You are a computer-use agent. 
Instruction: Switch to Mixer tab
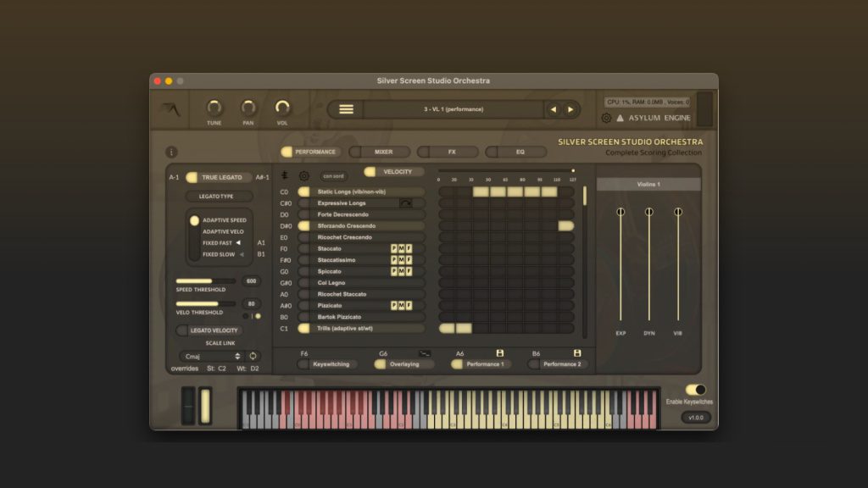click(x=380, y=152)
